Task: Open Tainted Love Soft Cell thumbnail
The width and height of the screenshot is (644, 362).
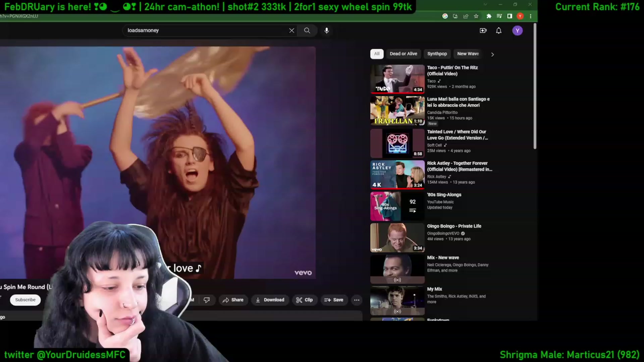Action: point(397,143)
